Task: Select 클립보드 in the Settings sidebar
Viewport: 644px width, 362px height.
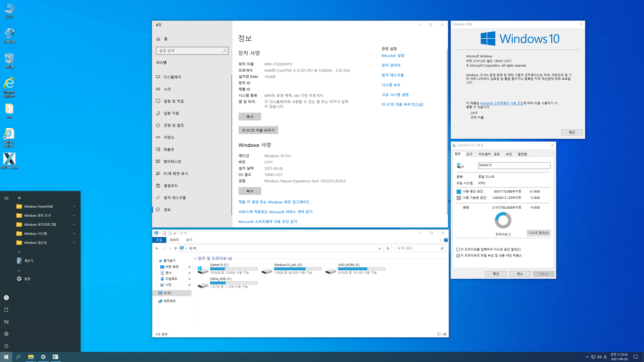Action: (192, 186)
